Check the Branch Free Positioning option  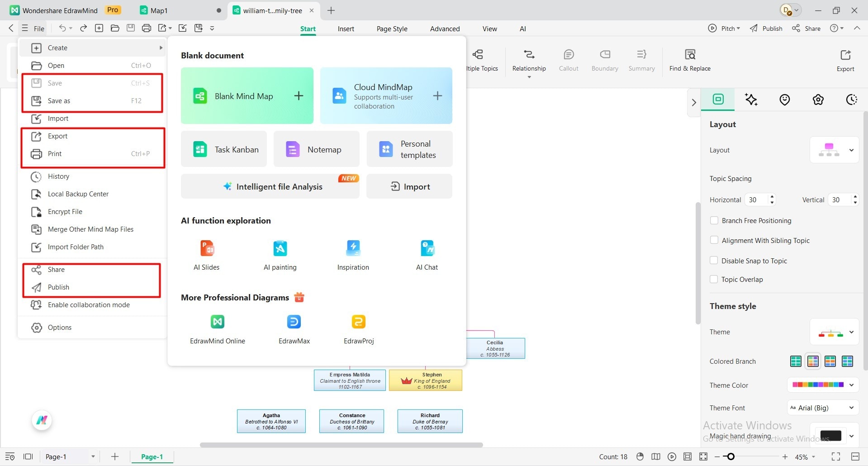coord(714,220)
